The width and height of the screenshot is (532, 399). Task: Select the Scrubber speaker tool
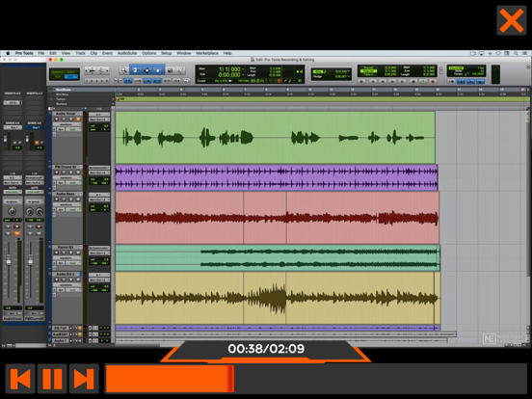170,70
